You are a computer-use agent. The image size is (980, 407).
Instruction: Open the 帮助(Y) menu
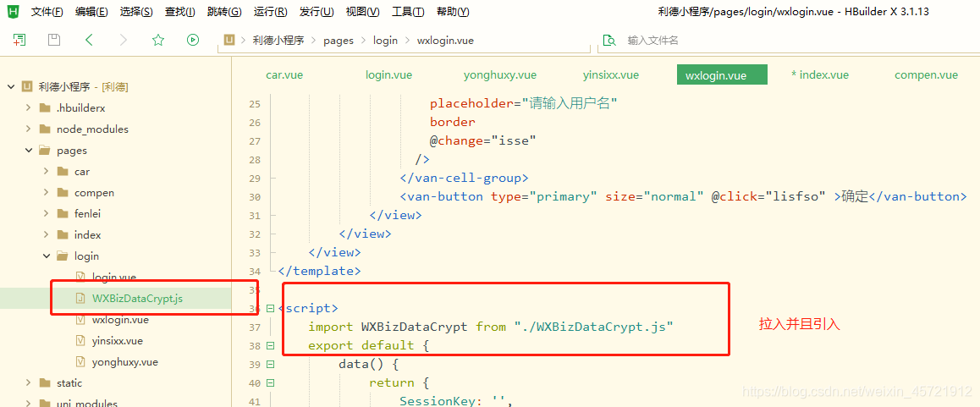point(453,12)
